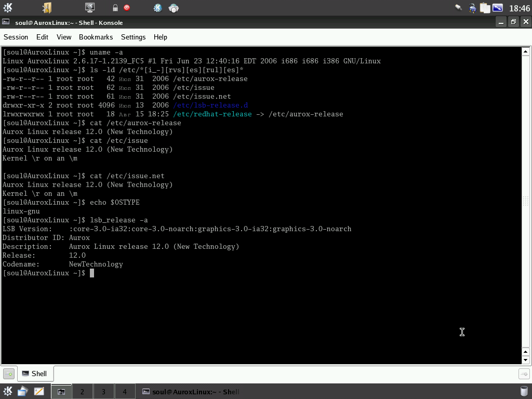Open the network connection tray icon
The height and width of the screenshot is (399, 532).
click(472, 8)
